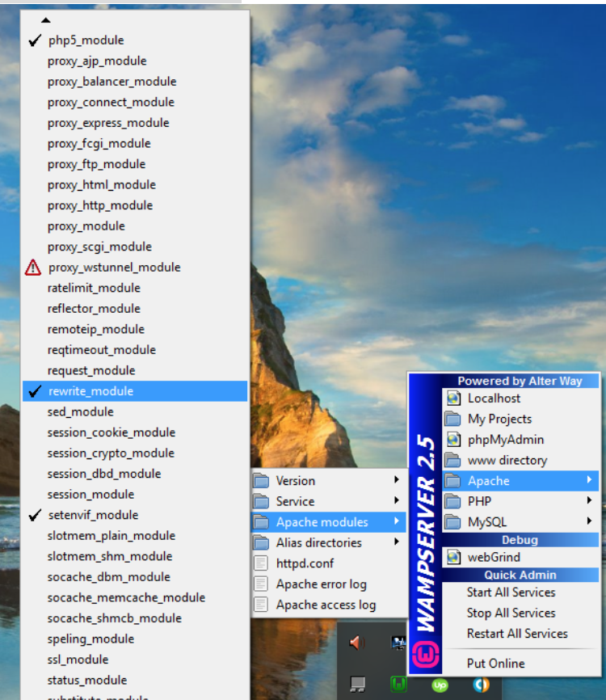Image resolution: width=606 pixels, height=700 pixels.
Task: Open the Apache error log entry
Action: (x=330, y=584)
